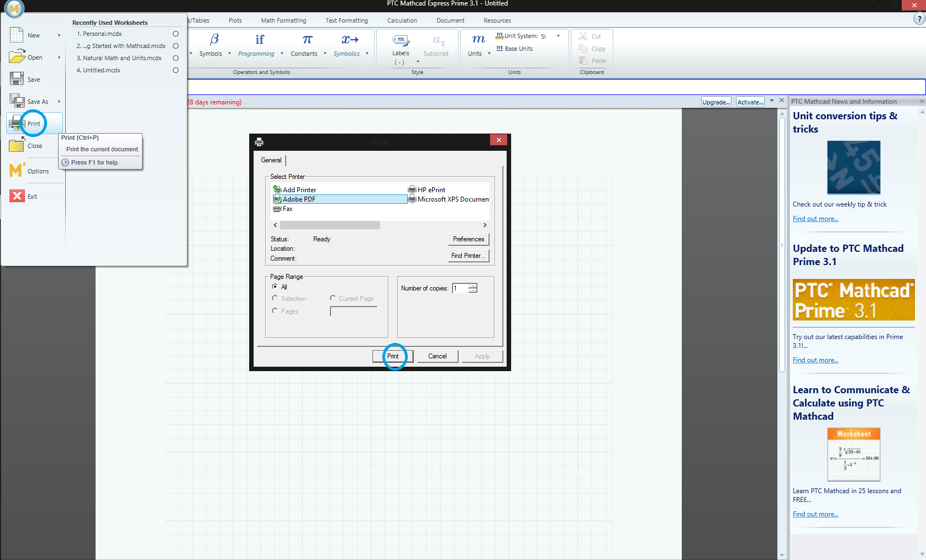Select the Selection radio button

click(x=275, y=298)
